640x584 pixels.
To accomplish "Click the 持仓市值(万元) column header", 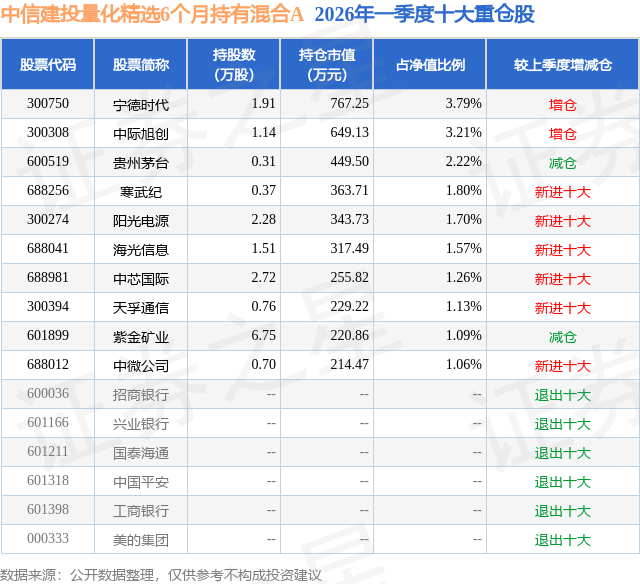I will point(327,64).
